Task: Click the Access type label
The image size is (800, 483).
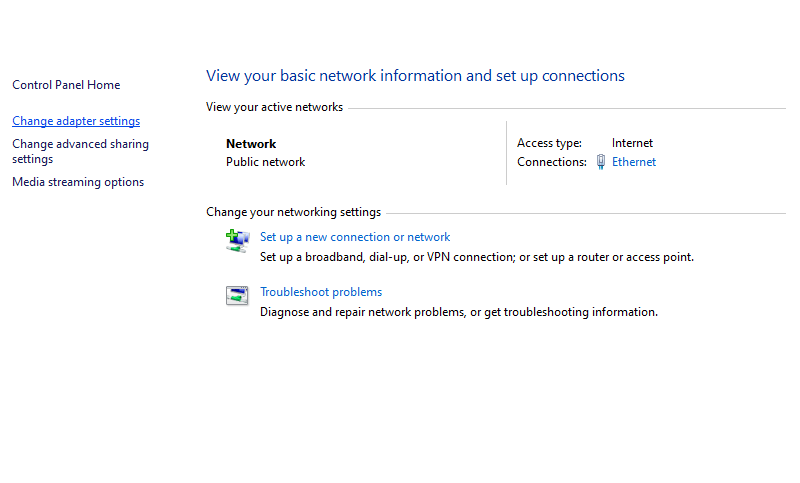Action: 549,143
